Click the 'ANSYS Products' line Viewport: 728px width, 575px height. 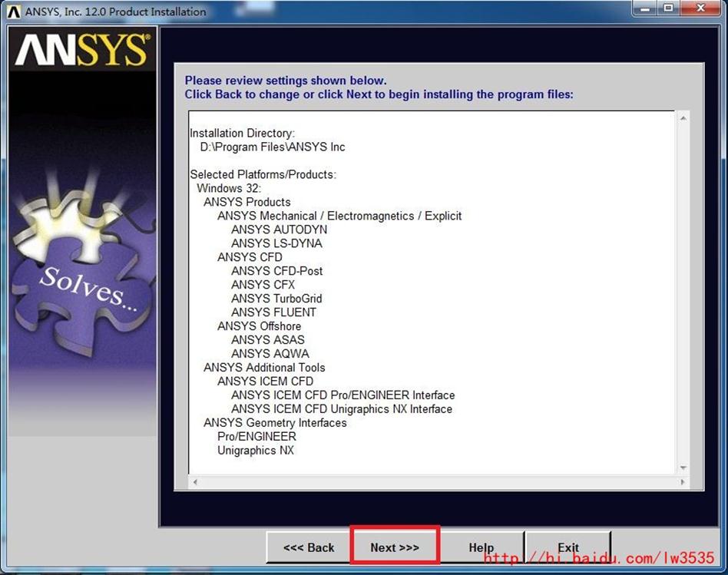point(247,202)
